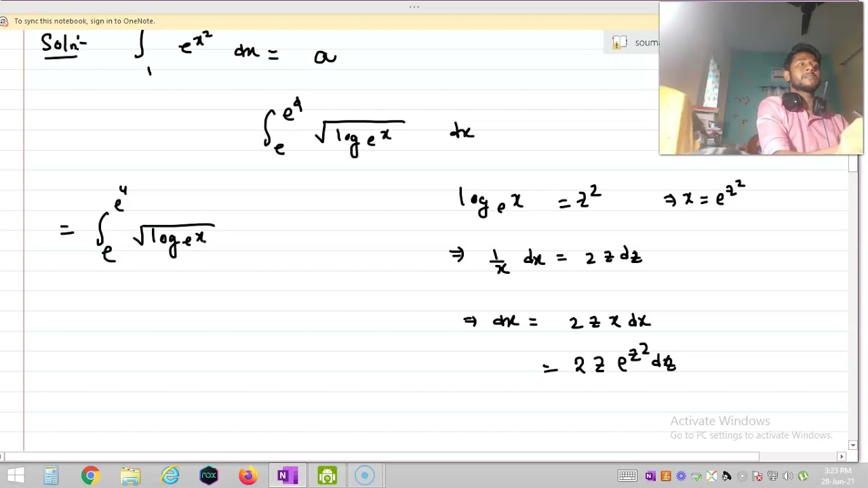Show the touch keyboard
868x488 pixels.
(627, 476)
